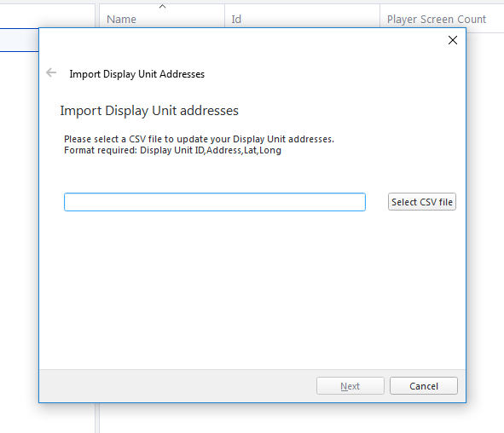The height and width of the screenshot is (433, 504).
Task: Open the Select CSV file browser
Action: click(x=422, y=202)
